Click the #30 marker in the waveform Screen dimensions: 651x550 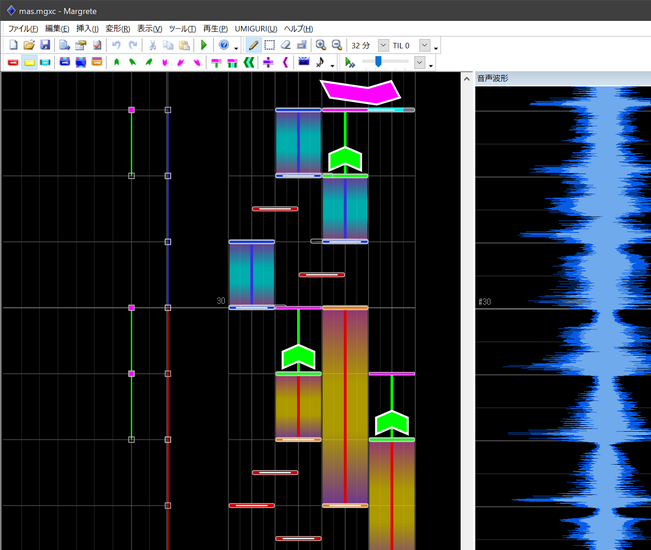click(485, 302)
